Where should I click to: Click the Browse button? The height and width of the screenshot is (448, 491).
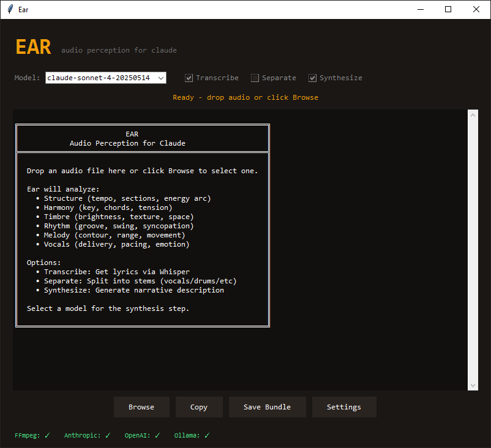pyautogui.click(x=141, y=407)
